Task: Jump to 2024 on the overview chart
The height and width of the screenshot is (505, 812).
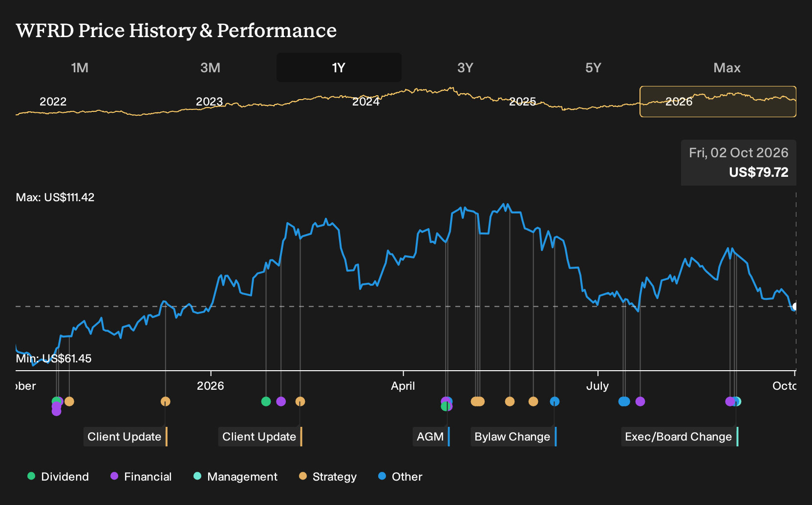Action: (x=366, y=102)
